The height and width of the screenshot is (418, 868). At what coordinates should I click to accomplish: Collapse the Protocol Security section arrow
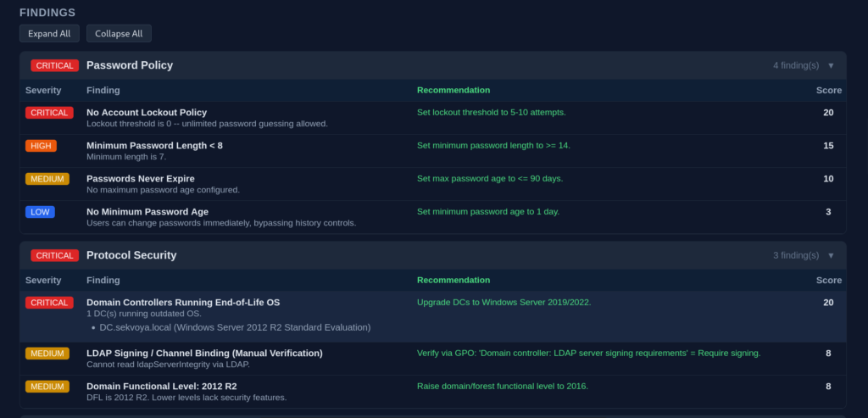(x=831, y=255)
